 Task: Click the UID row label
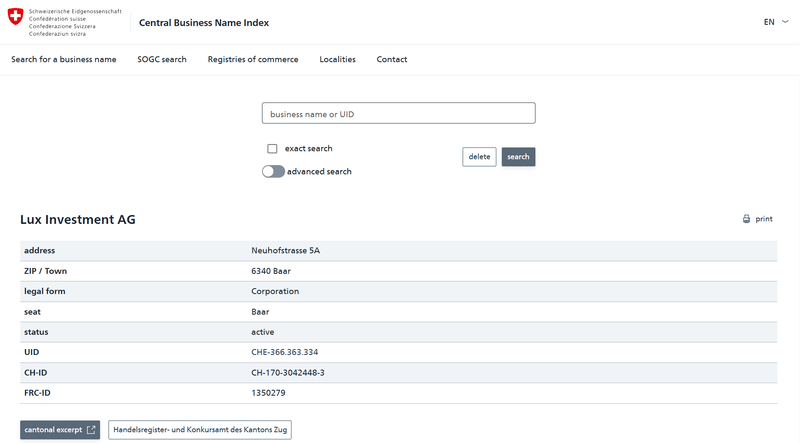click(x=32, y=352)
